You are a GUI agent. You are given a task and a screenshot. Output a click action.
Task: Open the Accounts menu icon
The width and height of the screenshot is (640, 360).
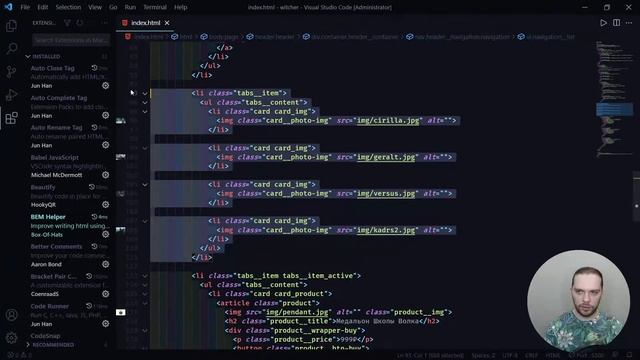coord(11,315)
